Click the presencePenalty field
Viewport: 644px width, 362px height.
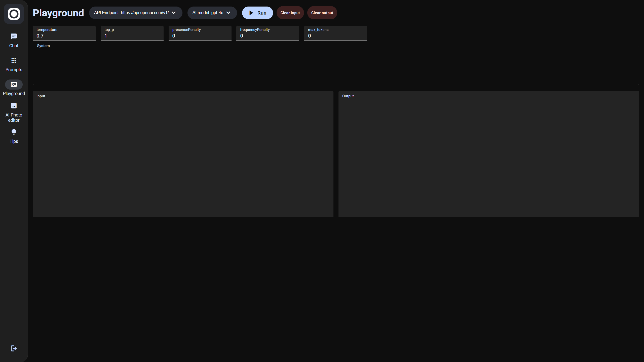pyautogui.click(x=200, y=36)
